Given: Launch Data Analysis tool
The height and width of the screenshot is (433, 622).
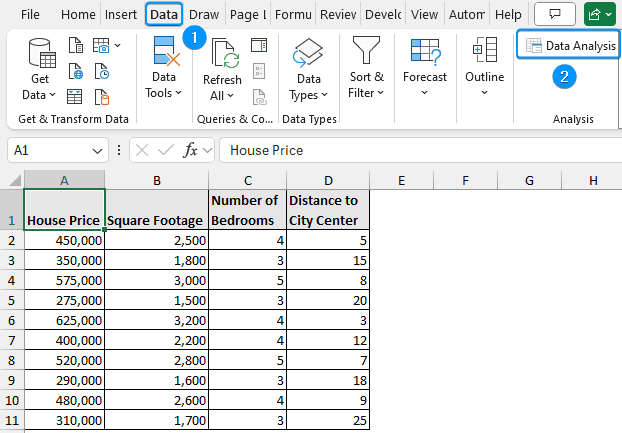Looking at the screenshot, I should [x=570, y=46].
